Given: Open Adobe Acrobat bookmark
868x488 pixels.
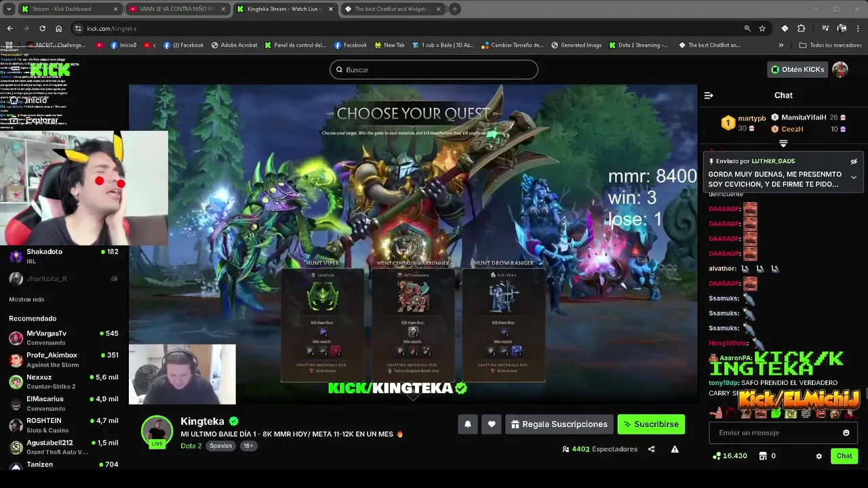Looking at the screenshot, I should point(235,45).
